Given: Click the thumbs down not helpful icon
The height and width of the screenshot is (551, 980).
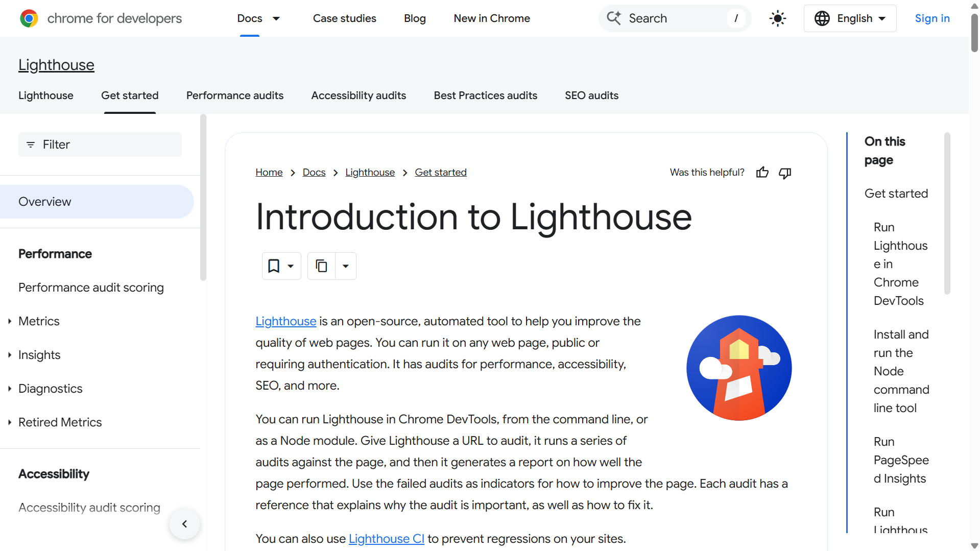Looking at the screenshot, I should coord(785,173).
